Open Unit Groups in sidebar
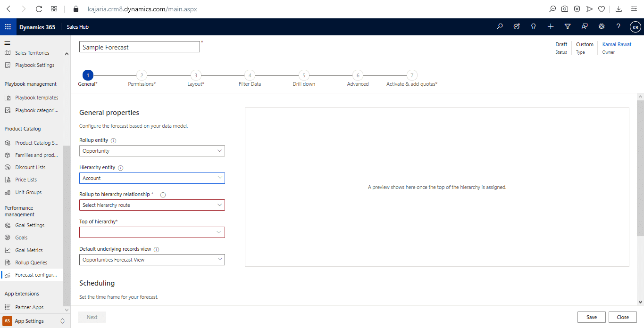 pyautogui.click(x=28, y=192)
